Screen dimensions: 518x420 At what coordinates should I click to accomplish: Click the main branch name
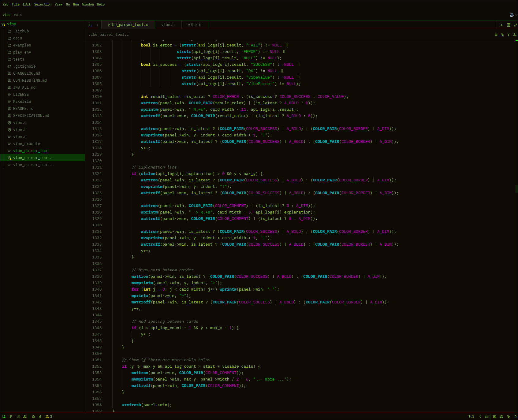[x=18, y=15]
